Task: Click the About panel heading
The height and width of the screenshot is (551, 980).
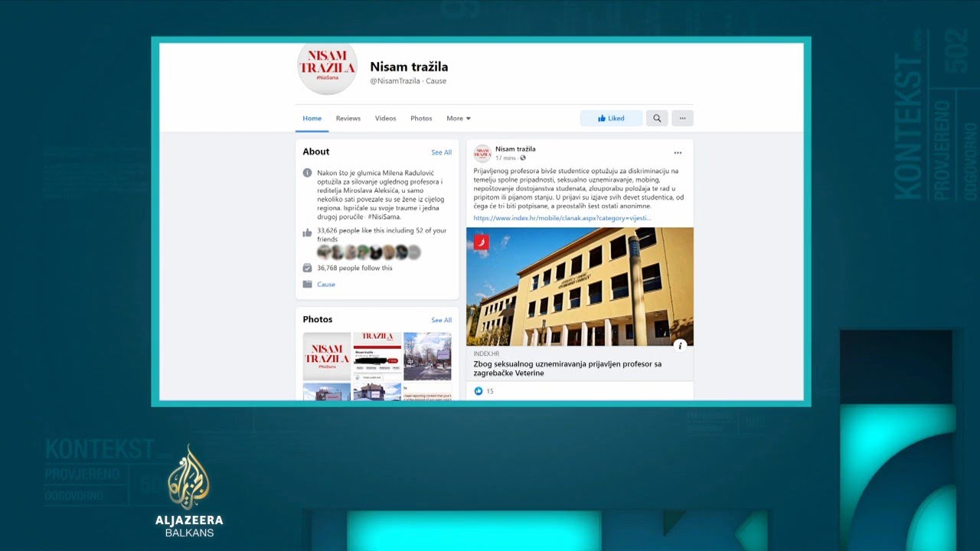Action: pyautogui.click(x=315, y=152)
